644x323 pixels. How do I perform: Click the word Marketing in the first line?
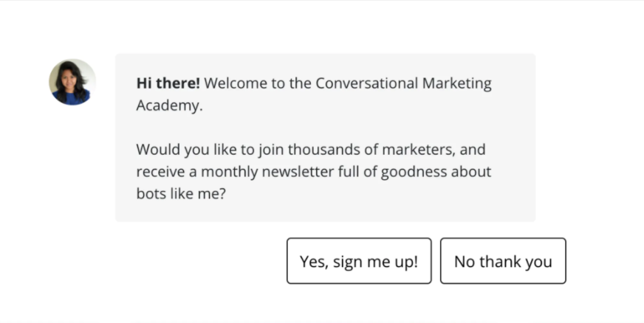click(456, 83)
